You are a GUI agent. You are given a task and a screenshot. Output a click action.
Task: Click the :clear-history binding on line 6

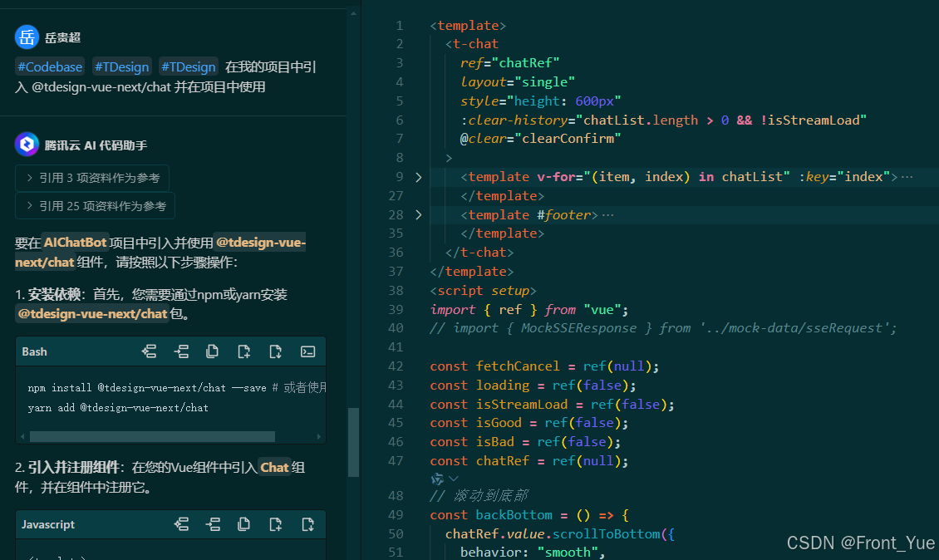pos(663,120)
